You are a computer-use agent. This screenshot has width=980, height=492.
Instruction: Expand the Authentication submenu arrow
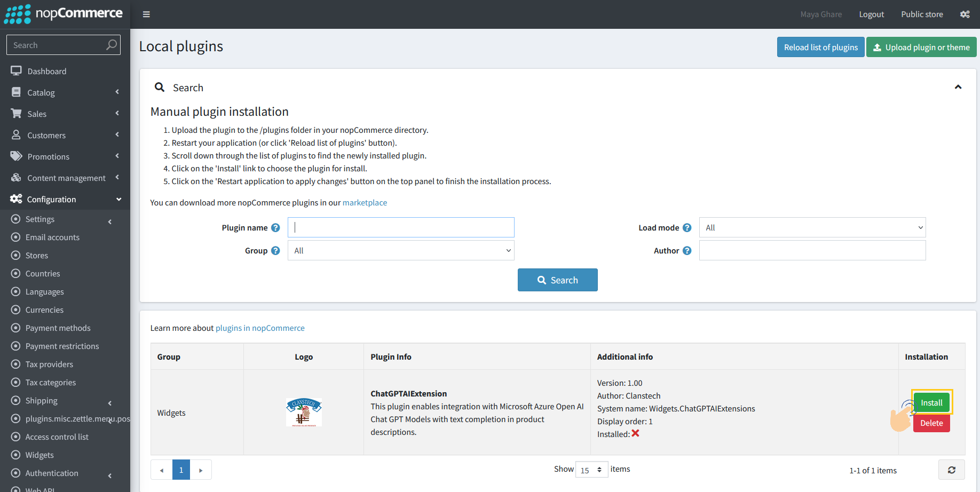[x=110, y=475]
